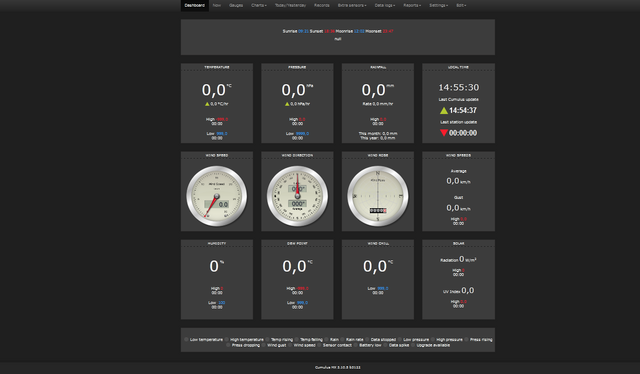Click the rain Rate 0,0 mm/hr text
The width and height of the screenshot is (640, 374).
[x=378, y=104]
